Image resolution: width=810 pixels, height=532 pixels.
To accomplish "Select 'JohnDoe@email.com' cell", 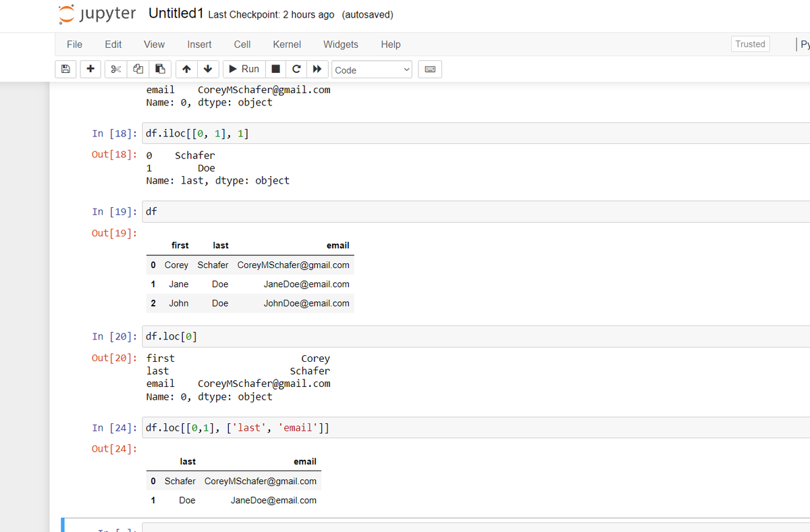I will 306,303.
